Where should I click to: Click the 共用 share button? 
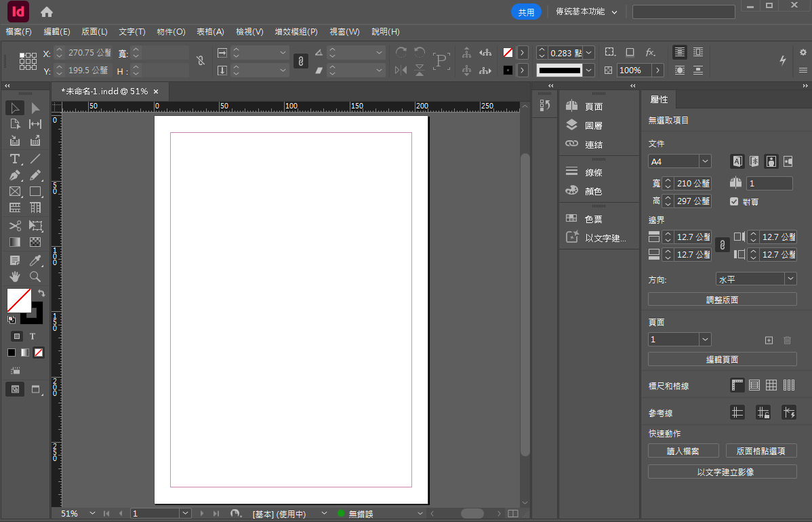point(526,12)
